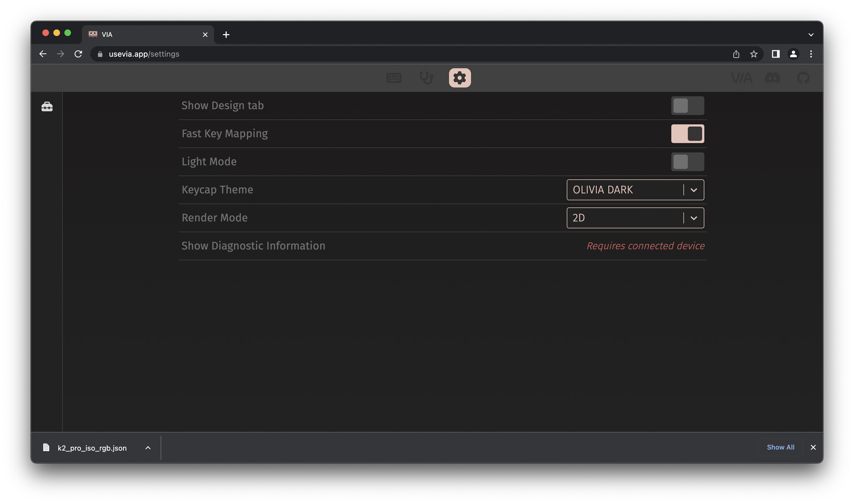The width and height of the screenshot is (854, 504).
Task: Open the k2_pro_iso_rgb.json downloaded file
Action: (92, 448)
